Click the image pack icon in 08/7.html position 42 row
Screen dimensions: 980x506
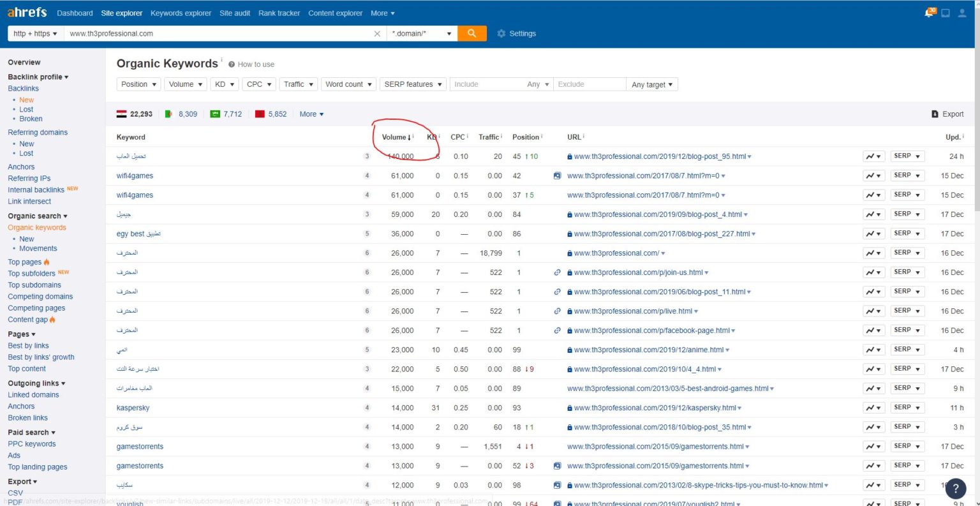557,175
